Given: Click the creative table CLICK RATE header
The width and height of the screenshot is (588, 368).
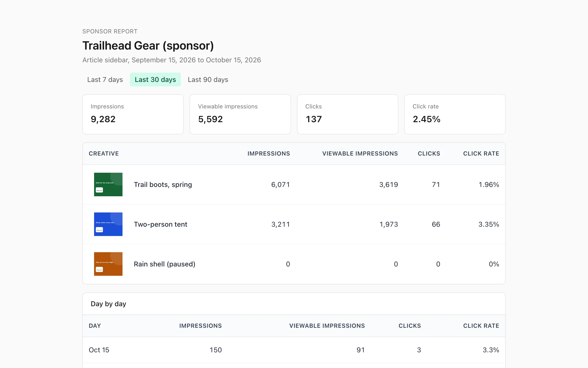Looking at the screenshot, I should 481,154.
